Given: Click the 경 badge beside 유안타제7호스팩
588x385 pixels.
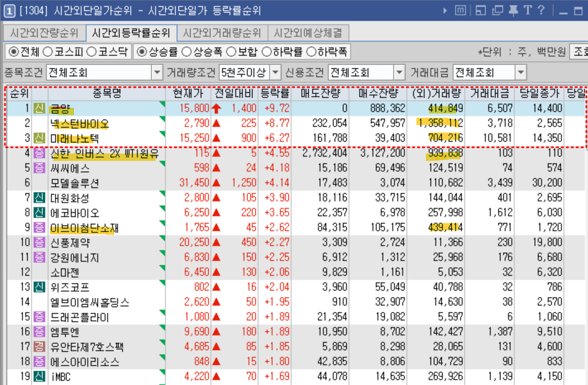Looking at the screenshot, I should coord(39,347).
